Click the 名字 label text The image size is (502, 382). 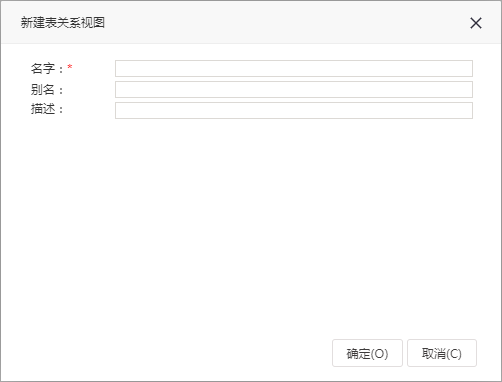pyautogui.click(x=43, y=69)
